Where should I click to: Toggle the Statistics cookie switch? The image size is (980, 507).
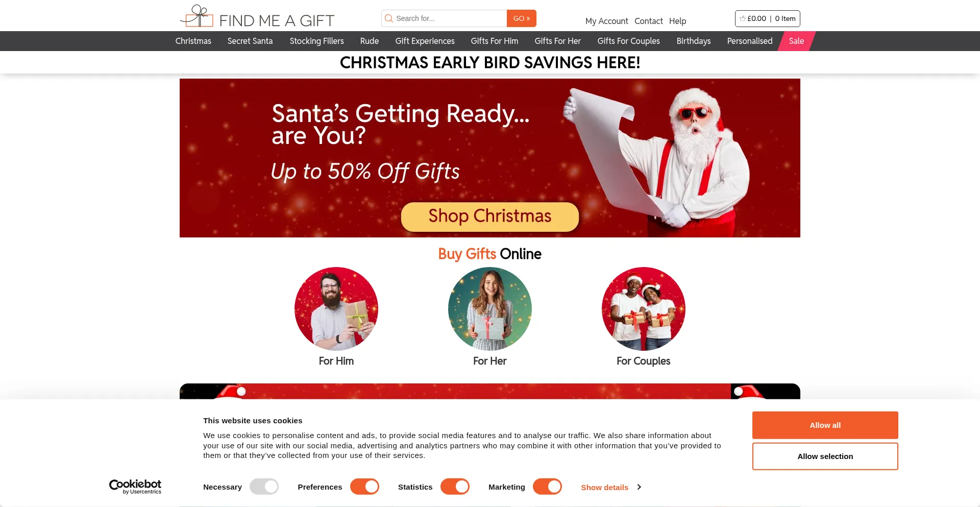[x=455, y=487]
